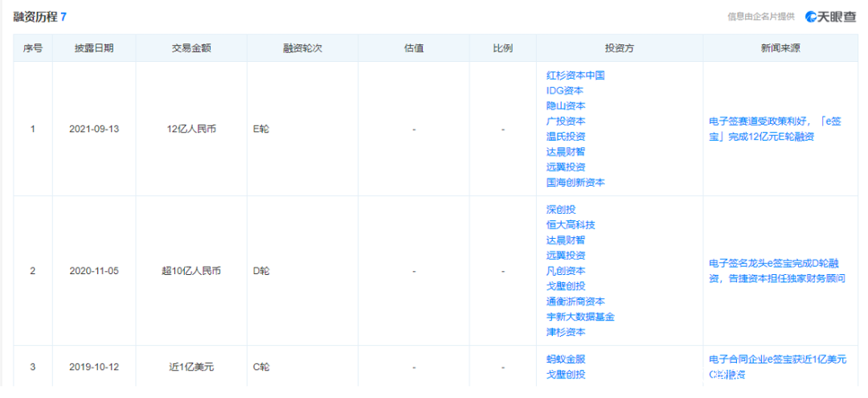Open the 隐山资本 investor link
868x398 pixels.
point(566,105)
